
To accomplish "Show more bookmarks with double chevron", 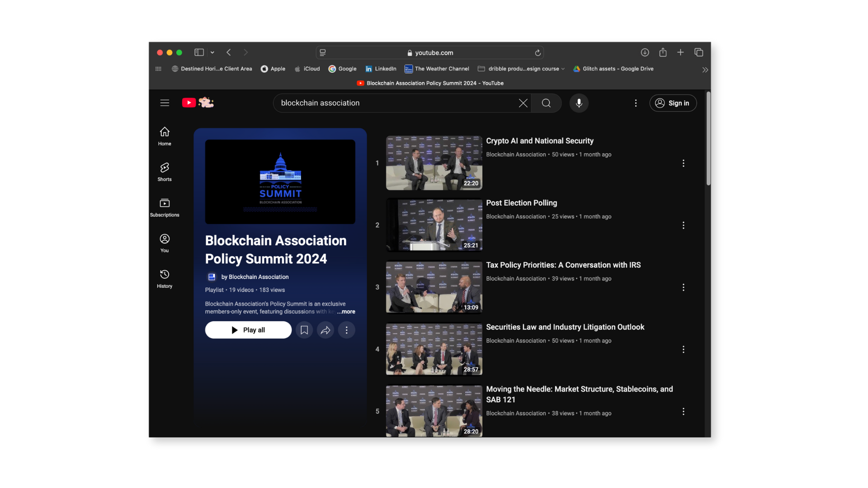I will 705,70.
